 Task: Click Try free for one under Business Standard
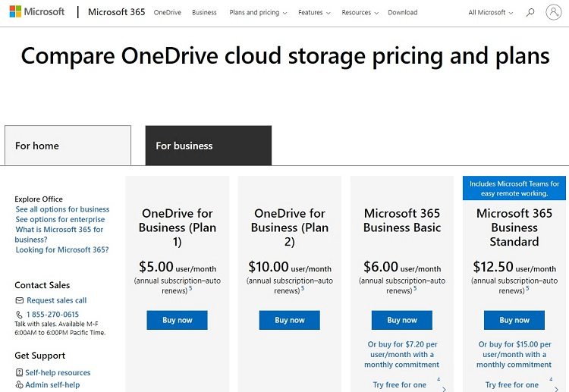tap(512, 384)
